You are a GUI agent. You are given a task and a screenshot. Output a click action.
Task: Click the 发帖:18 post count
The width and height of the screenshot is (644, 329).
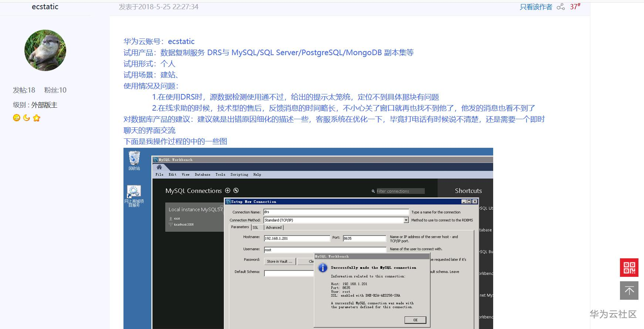(x=24, y=90)
